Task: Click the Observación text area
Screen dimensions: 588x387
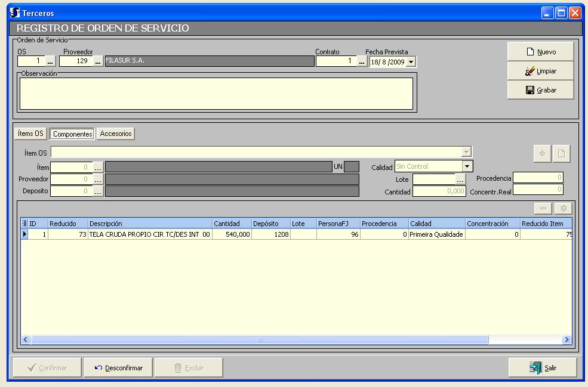Action: (216, 94)
